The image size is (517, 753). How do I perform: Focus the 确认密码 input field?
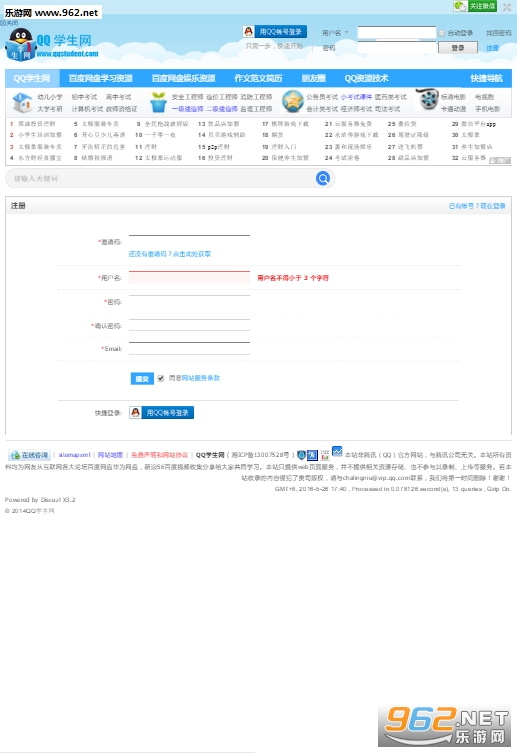point(189,325)
